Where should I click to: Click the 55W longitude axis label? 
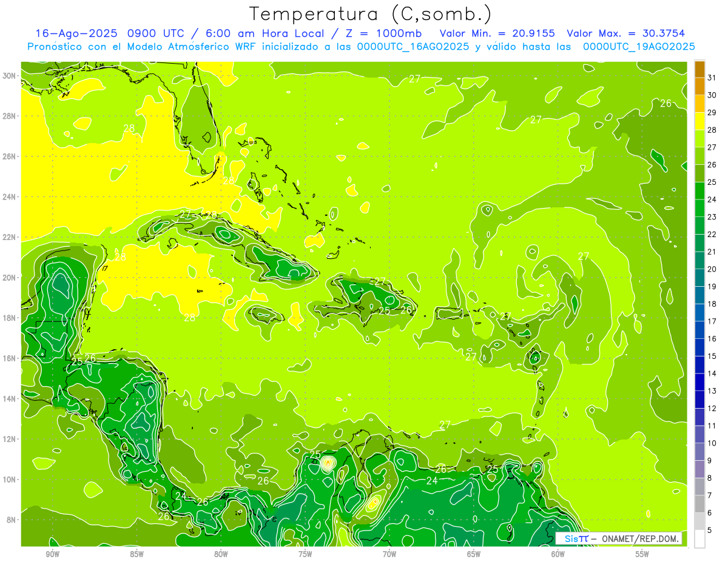pyautogui.click(x=642, y=554)
